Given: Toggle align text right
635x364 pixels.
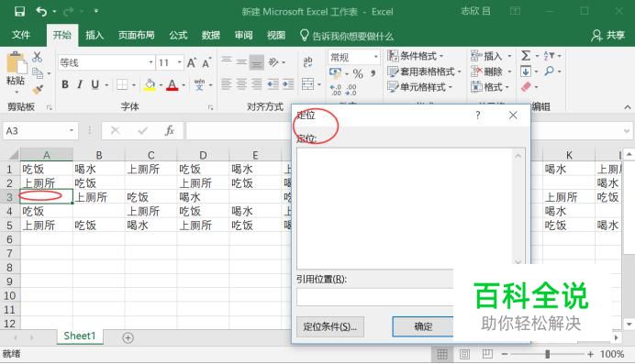Looking at the screenshot, I should 257,84.
